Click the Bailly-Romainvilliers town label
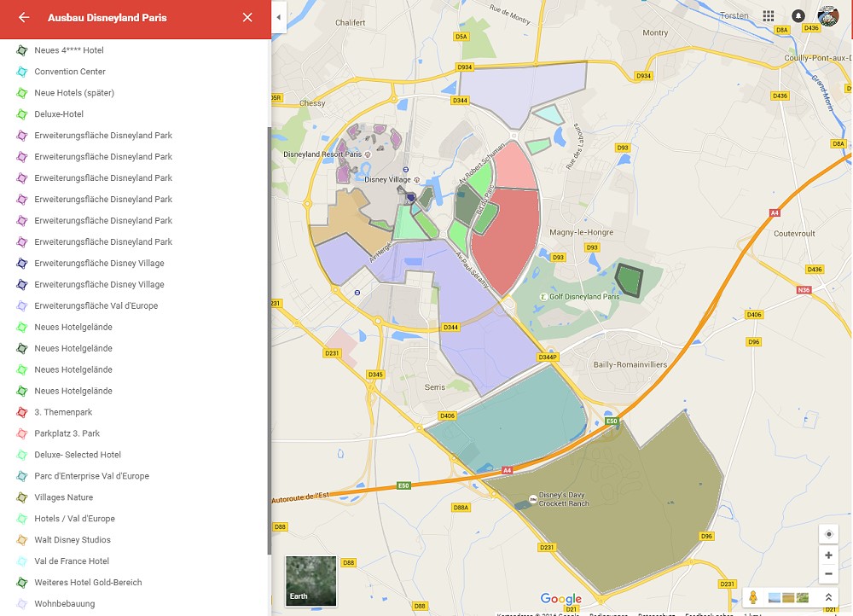Image resolution: width=853 pixels, height=616 pixels. click(630, 364)
